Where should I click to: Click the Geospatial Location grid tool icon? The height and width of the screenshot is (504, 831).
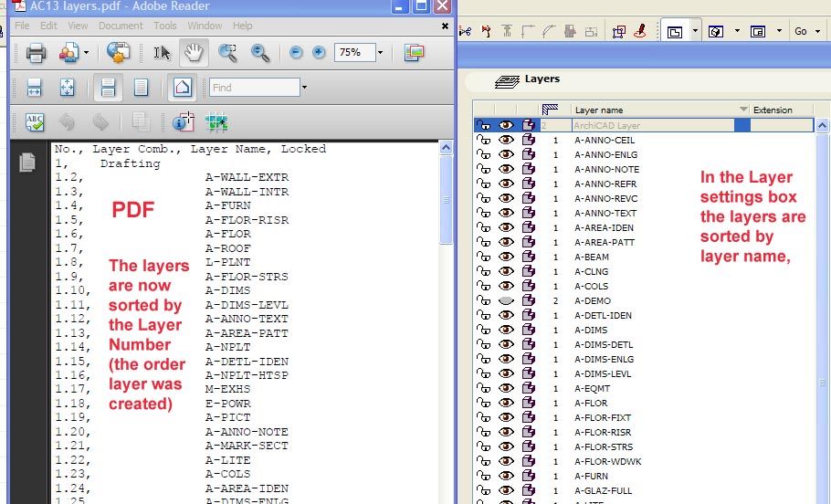click(x=216, y=122)
